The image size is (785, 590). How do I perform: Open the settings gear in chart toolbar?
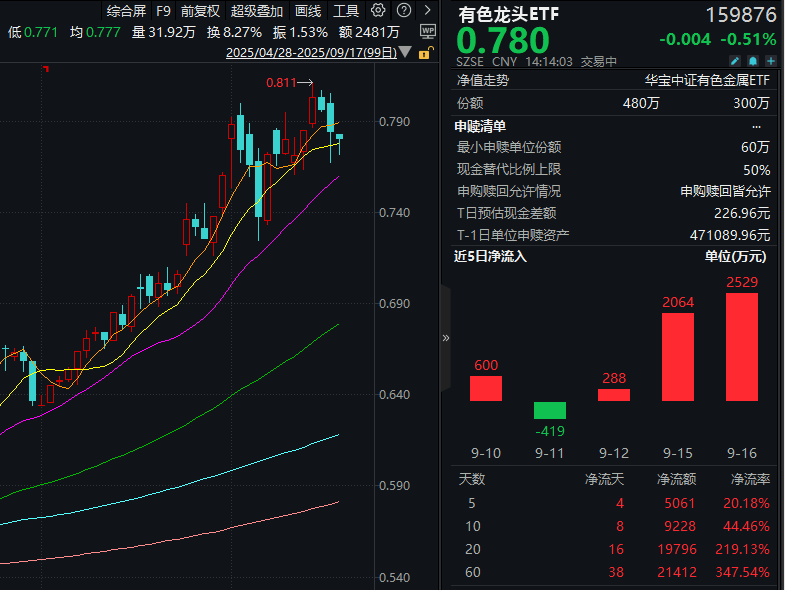(x=377, y=11)
